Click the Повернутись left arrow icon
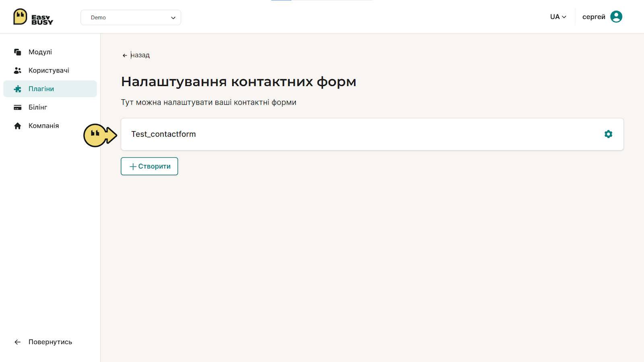 point(18,342)
